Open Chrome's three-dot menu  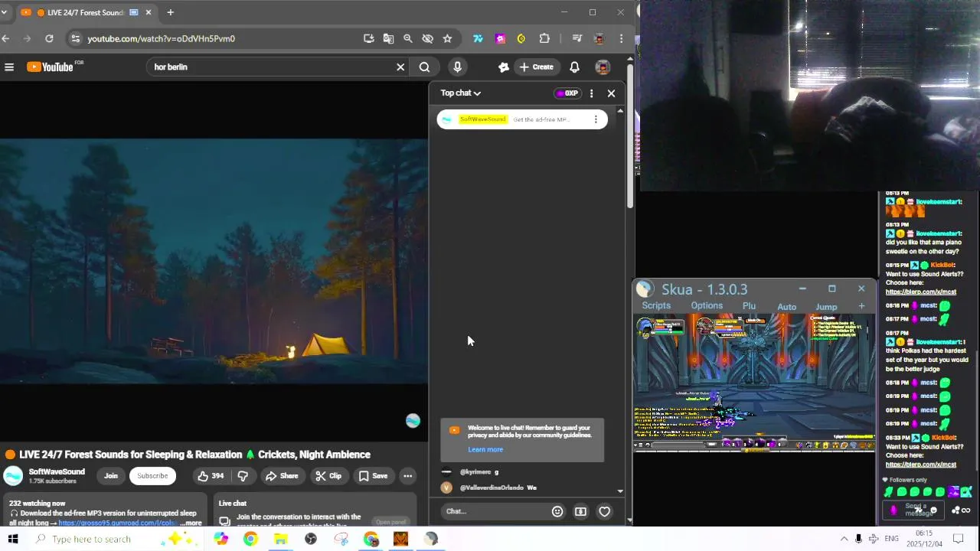[x=621, y=38]
